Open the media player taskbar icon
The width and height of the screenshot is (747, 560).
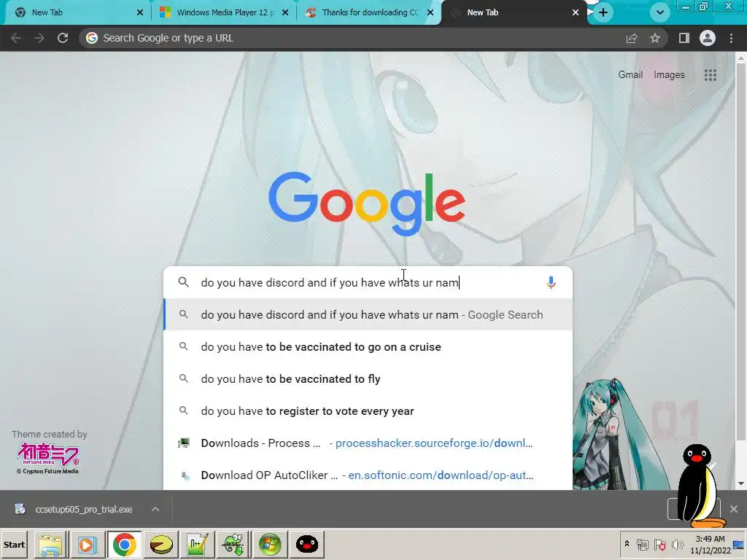pos(88,544)
